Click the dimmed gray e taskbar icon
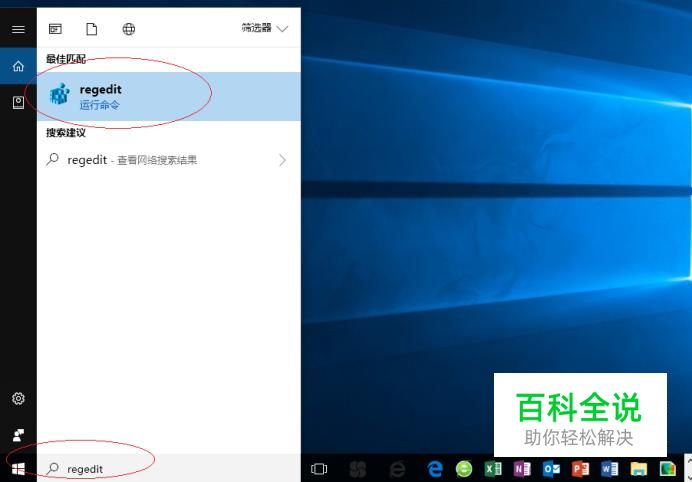Image resolution: width=692 pixels, height=482 pixels. [x=397, y=469]
